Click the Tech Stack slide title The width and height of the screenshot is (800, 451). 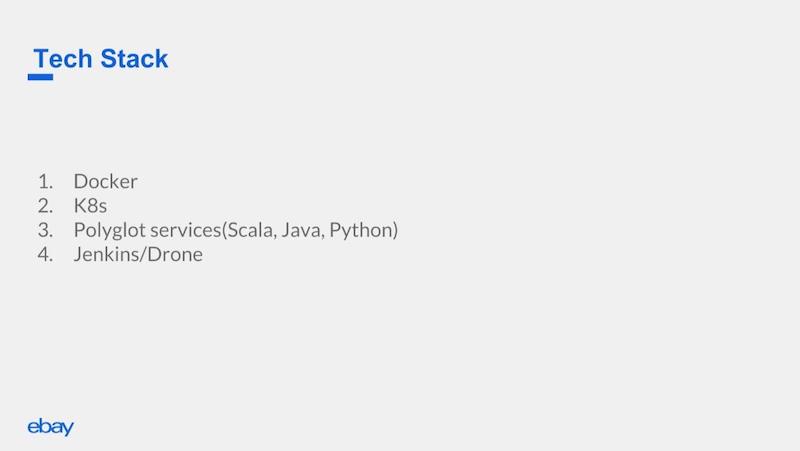(x=101, y=59)
